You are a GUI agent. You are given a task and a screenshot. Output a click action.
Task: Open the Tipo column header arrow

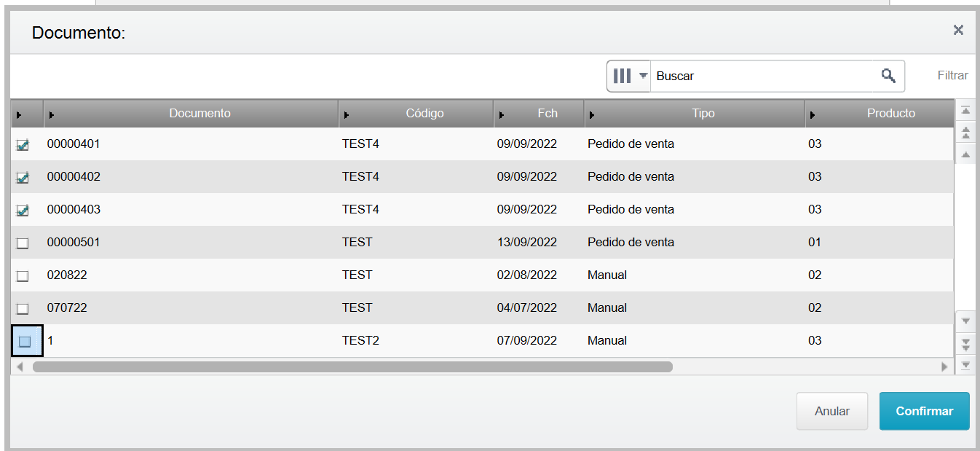coord(592,115)
